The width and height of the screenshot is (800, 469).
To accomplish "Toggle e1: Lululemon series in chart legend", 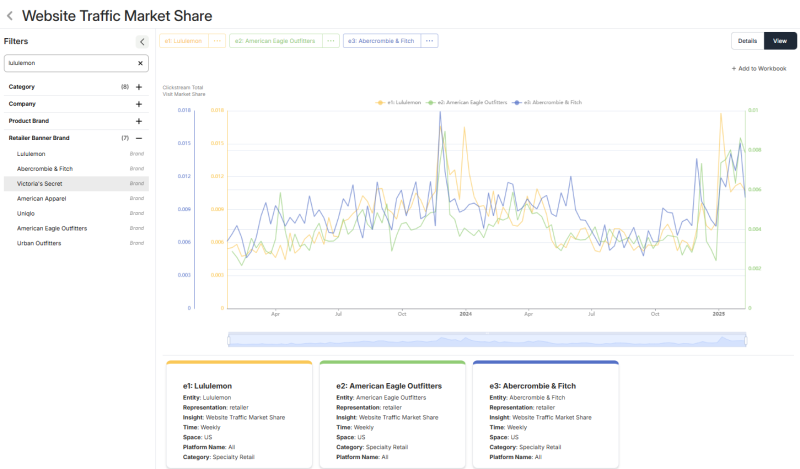I will click(400, 102).
